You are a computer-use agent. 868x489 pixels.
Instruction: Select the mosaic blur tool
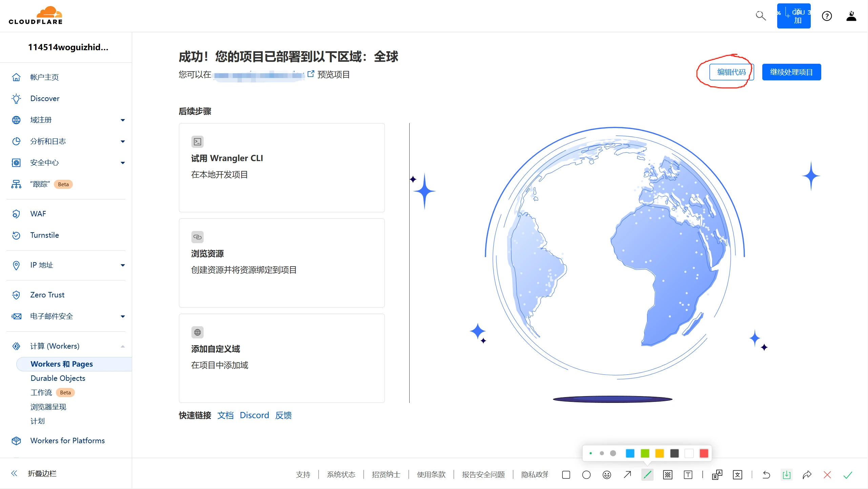668,475
